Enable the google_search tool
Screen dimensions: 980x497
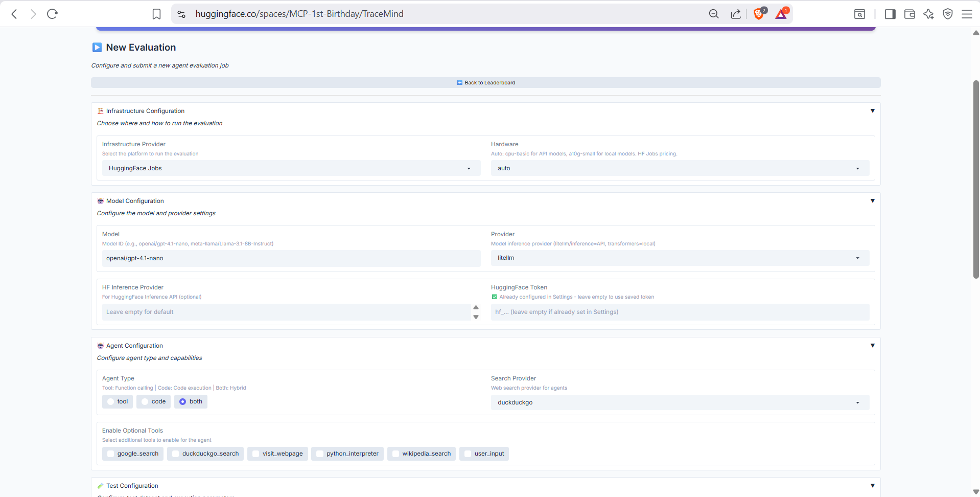point(133,454)
